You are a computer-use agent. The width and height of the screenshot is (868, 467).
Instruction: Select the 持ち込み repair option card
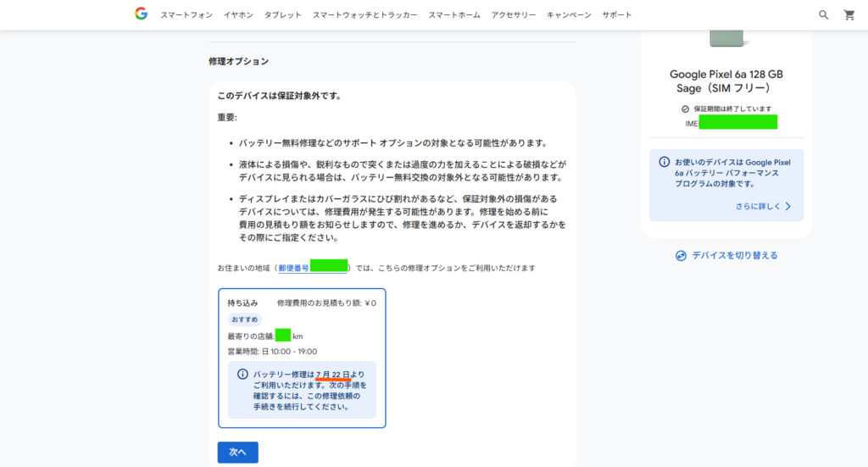[x=302, y=358]
